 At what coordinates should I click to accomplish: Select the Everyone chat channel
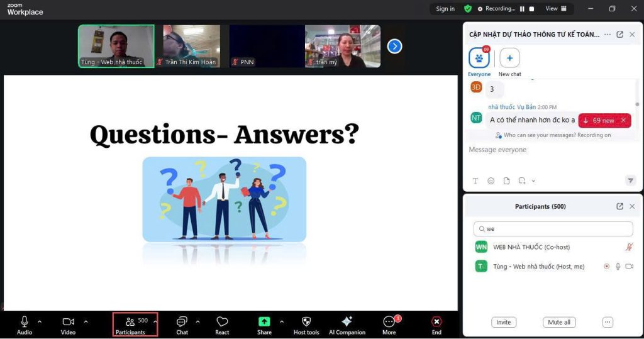click(479, 58)
